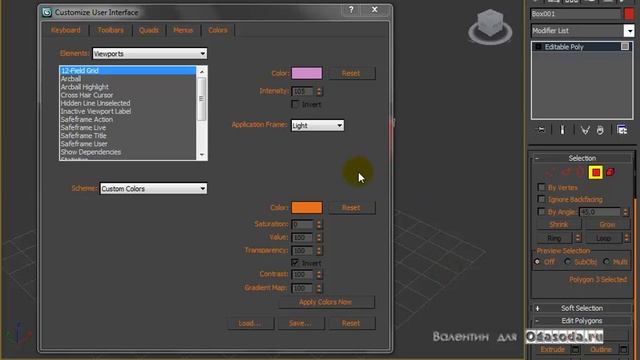Click the Pin Stack icon under the modifier stack
The image size is (640, 360).
point(541,130)
